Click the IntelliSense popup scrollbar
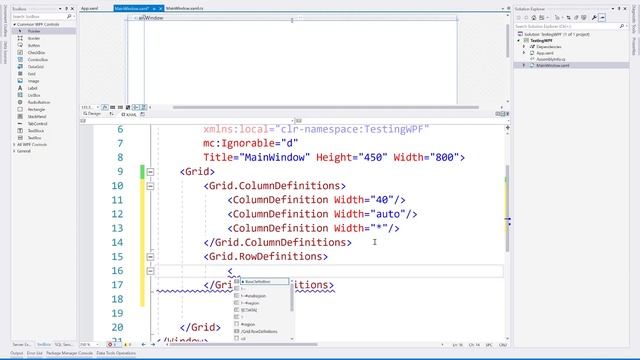 click(292, 298)
